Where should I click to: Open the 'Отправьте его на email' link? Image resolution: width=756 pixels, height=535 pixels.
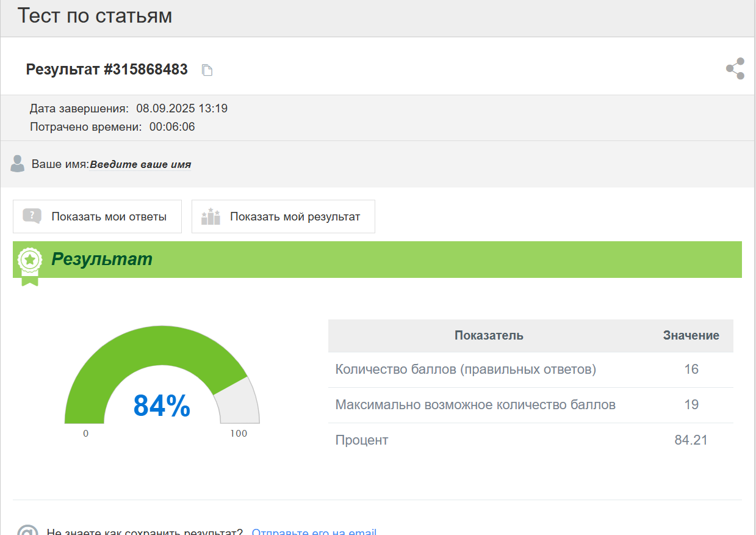point(314,532)
